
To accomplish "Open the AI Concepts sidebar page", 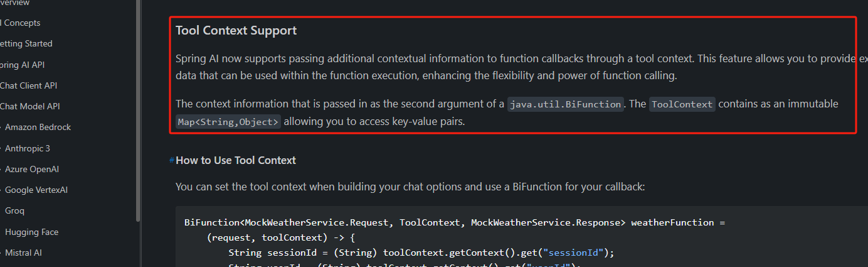I will [21, 23].
